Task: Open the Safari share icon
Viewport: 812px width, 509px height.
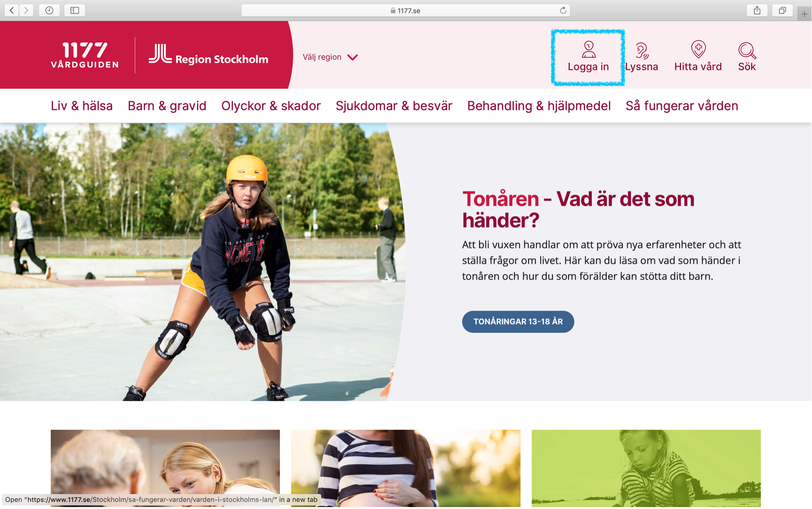Action: [x=757, y=11]
